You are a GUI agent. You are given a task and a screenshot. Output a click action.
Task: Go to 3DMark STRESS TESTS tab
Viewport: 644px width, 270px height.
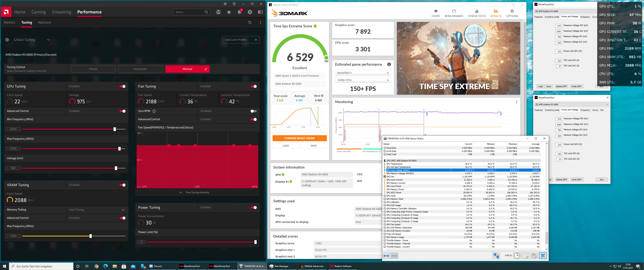pyautogui.click(x=477, y=13)
